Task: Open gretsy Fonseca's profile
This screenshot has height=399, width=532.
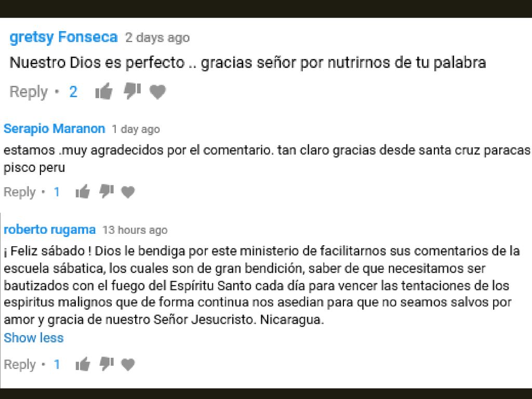Action: [x=63, y=37]
